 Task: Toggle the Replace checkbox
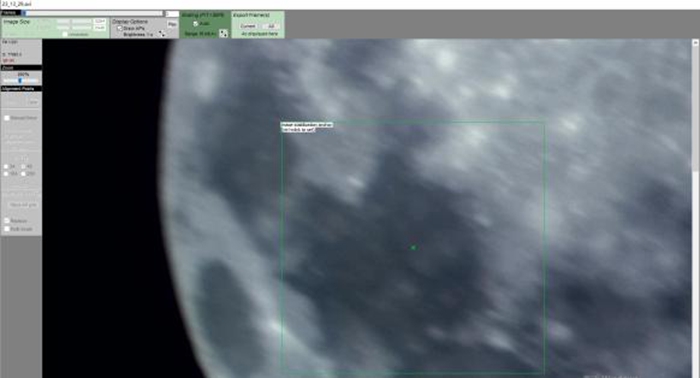click(x=7, y=220)
